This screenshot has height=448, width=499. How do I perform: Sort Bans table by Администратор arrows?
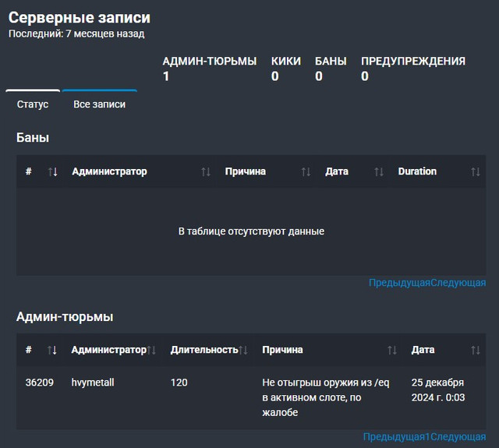(x=206, y=172)
